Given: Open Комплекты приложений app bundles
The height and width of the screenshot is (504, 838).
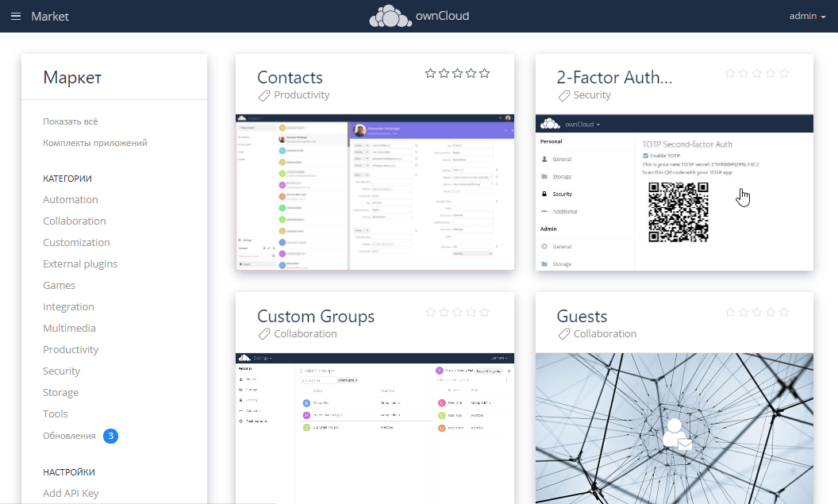Looking at the screenshot, I should pos(95,143).
